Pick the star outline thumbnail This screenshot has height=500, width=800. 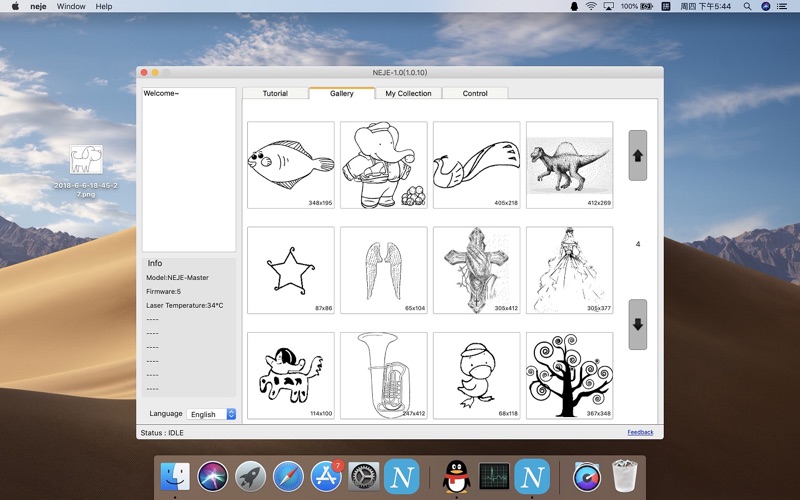click(x=291, y=270)
